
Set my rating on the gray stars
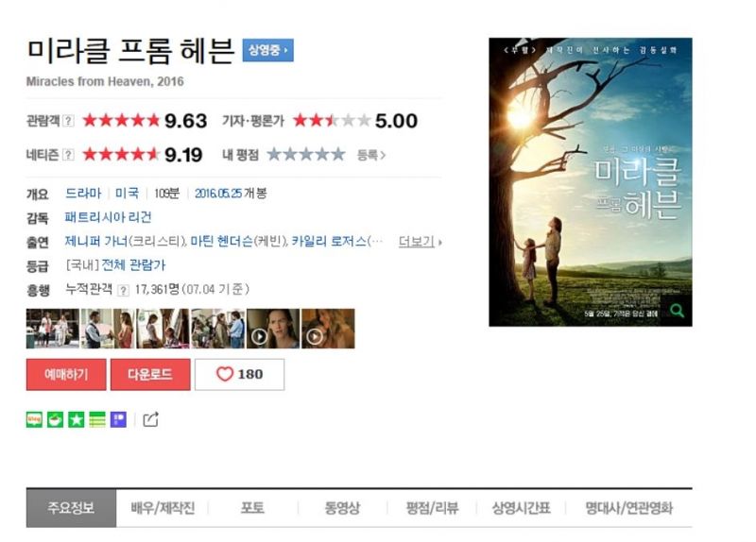306,155
